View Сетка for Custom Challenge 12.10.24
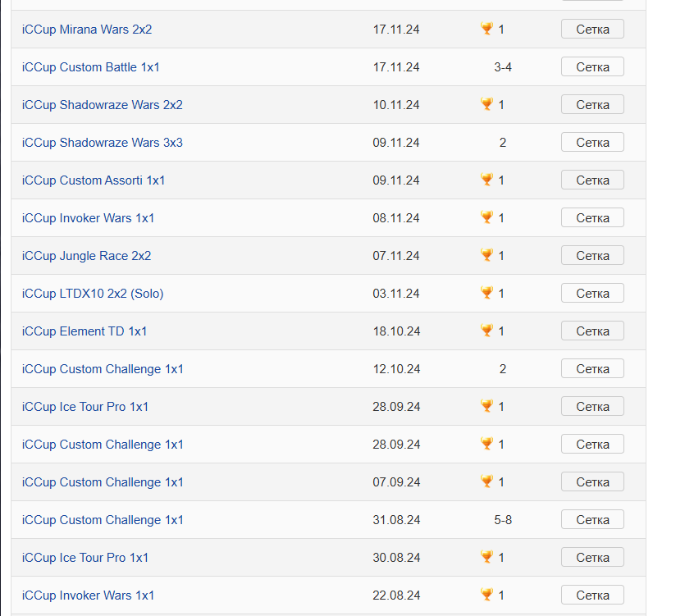The height and width of the screenshot is (616, 685). tap(592, 369)
